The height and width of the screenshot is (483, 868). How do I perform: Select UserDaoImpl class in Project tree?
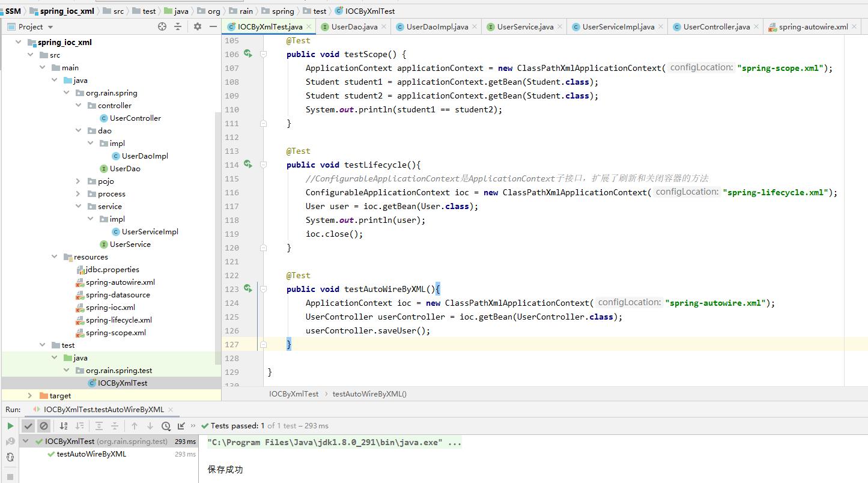pyautogui.click(x=140, y=156)
